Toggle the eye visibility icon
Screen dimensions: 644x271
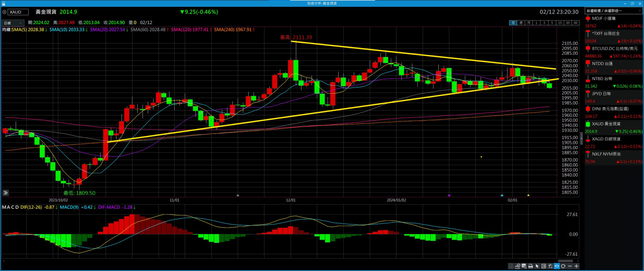[x=557, y=266]
